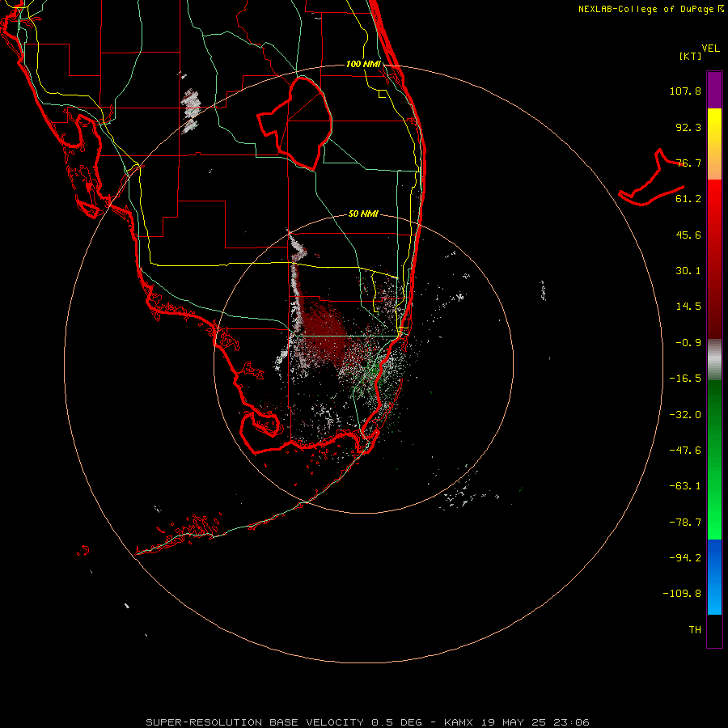The width and height of the screenshot is (728, 728).
Task: Select the 14.5 velocity scale value
Action: 688,307
